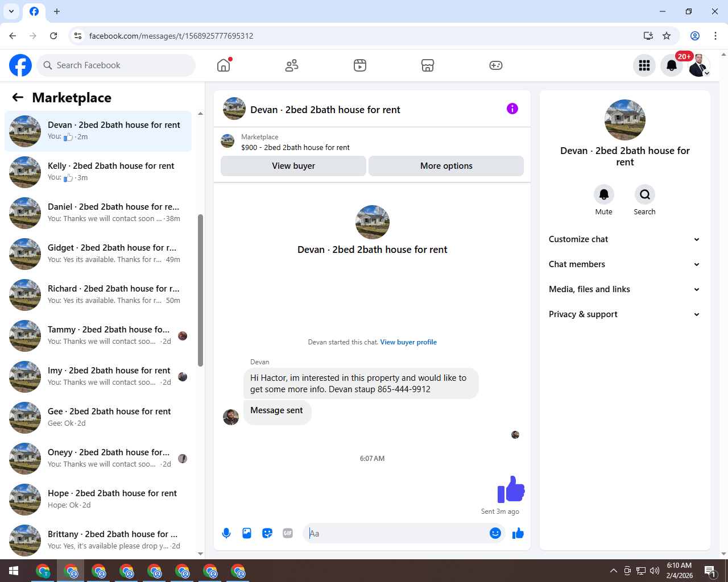Open the Chrome three-dot menu
This screenshot has width=728, height=582.
pyautogui.click(x=715, y=36)
